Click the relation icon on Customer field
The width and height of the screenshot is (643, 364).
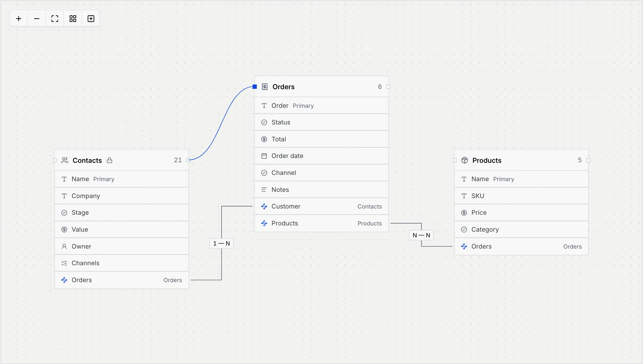pyautogui.click(x=264, y=207)
